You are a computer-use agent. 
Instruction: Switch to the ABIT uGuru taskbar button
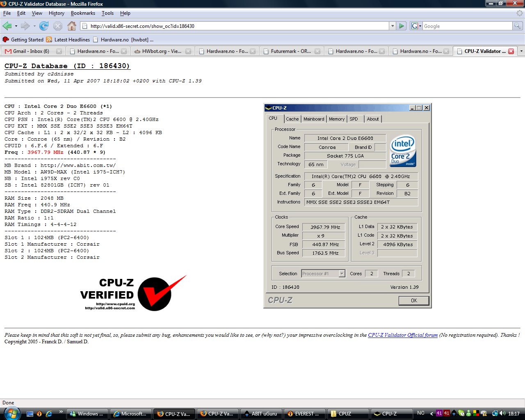pos(262,414)
